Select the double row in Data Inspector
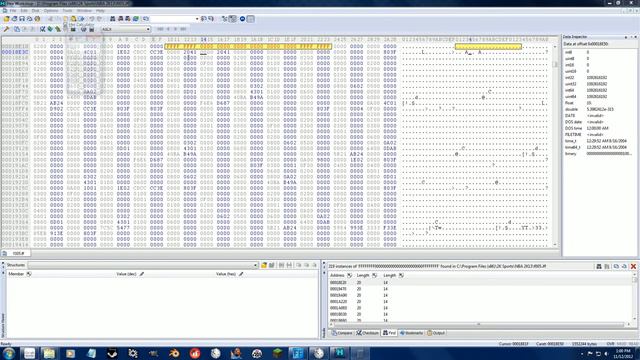Screen dimensions: 640x360 pos(599,109)
